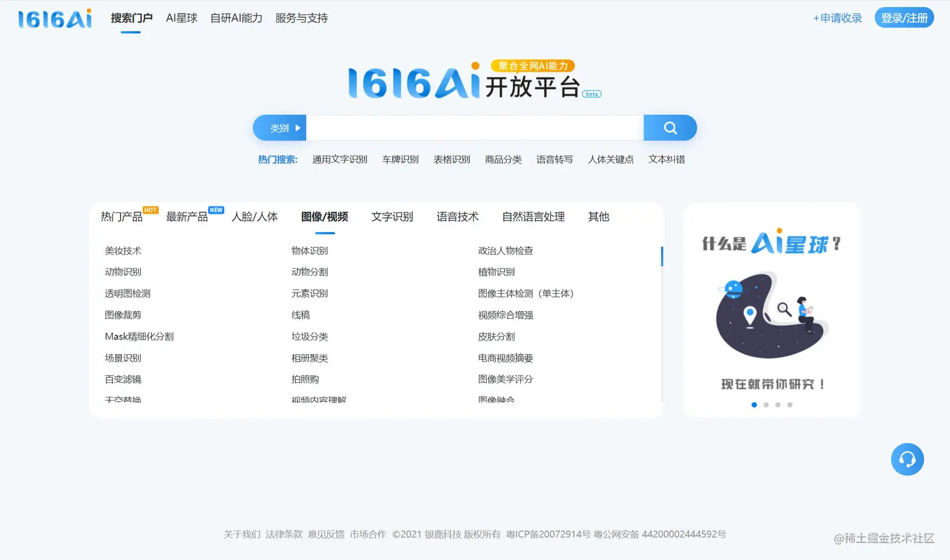
Task: Open the 垃圾分类 product
Action: click(x=310, y=337)
